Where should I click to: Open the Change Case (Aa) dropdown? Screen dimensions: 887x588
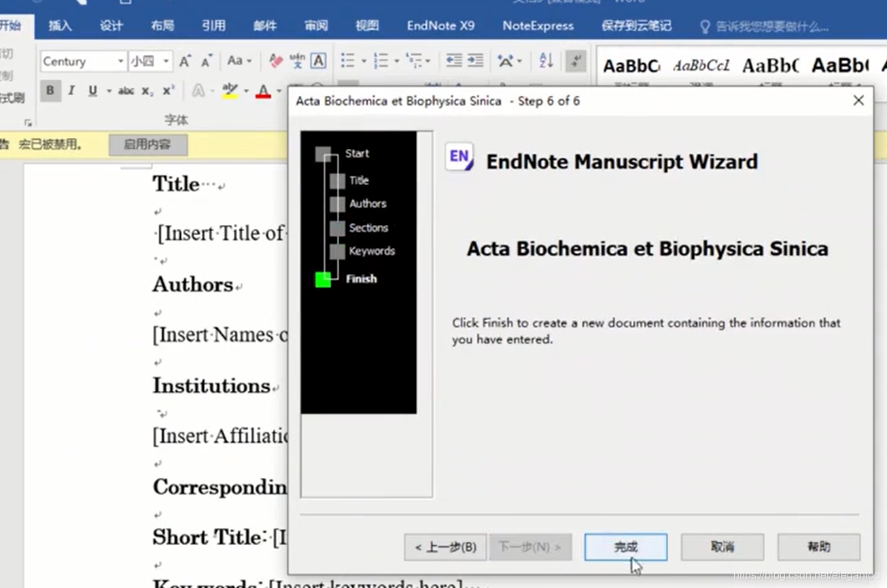239,61
